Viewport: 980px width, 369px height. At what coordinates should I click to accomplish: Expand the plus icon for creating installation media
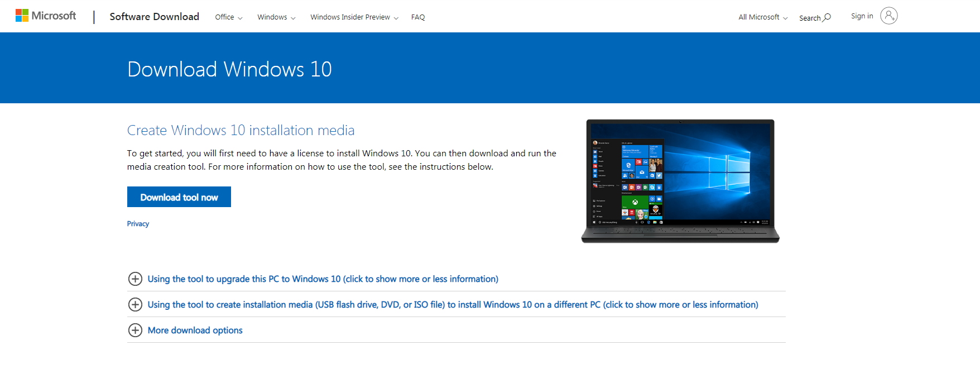(x=135, y=305)
